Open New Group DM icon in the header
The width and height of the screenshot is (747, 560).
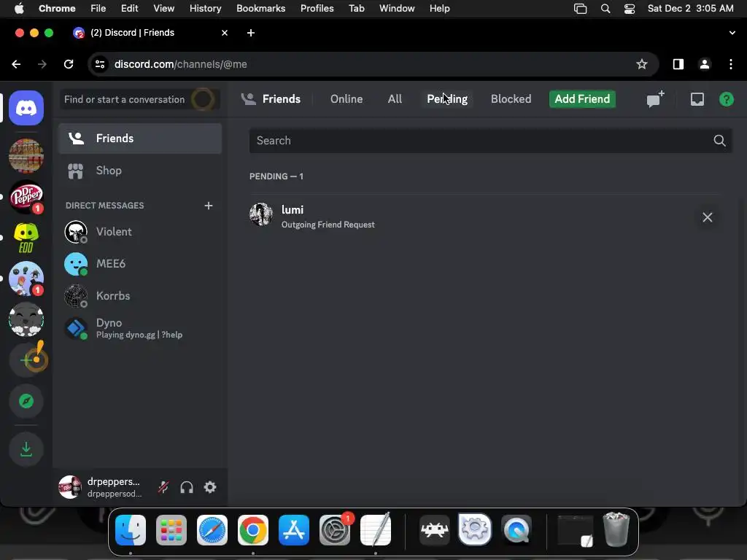point(655,99)
